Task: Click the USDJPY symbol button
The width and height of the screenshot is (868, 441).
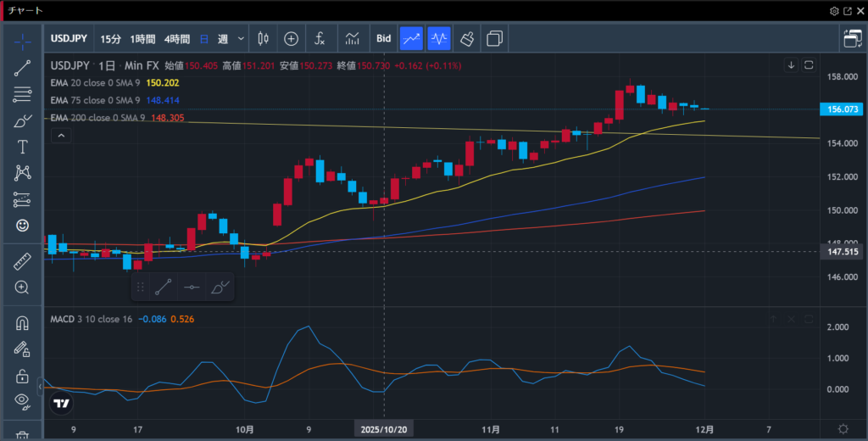Action: (70, 38)
